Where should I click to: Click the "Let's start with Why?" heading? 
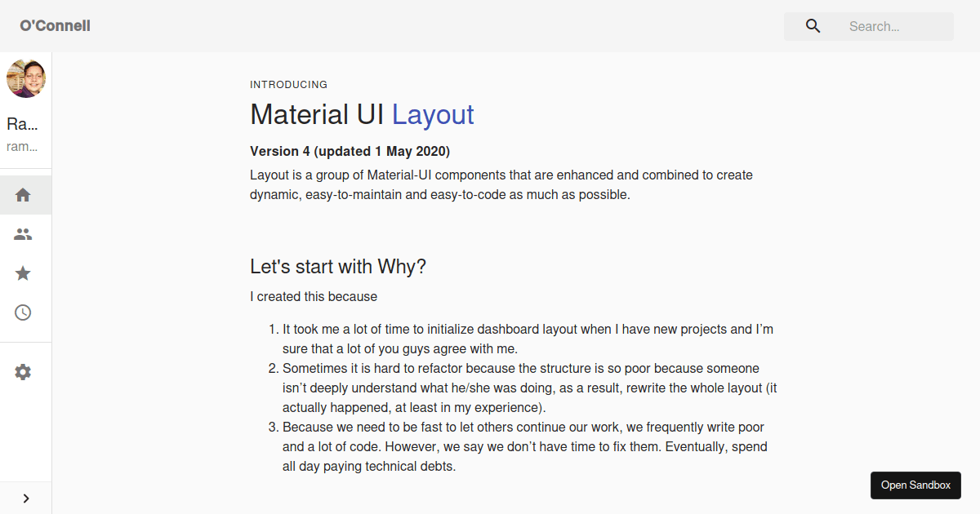pos(338,267)
